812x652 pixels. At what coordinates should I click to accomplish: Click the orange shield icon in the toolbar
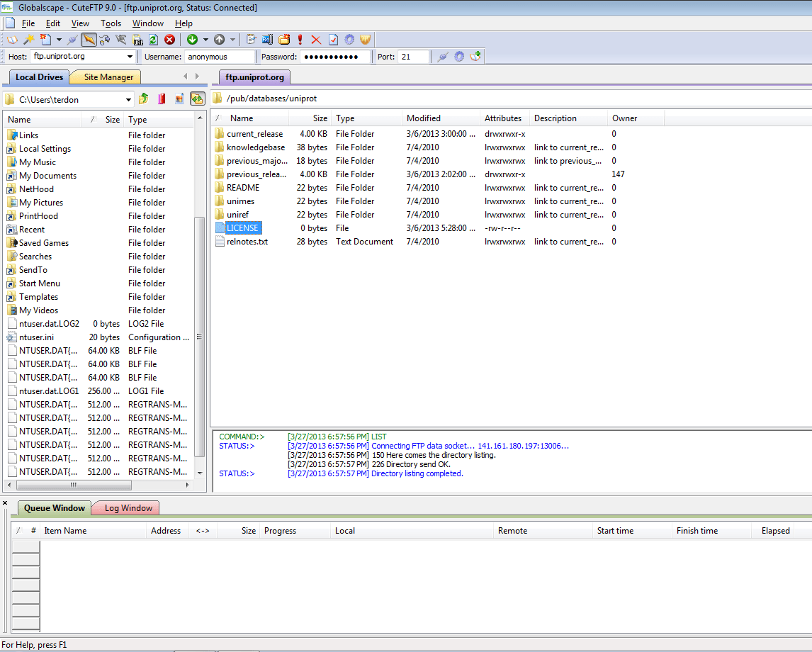click(x=365, y=40)
